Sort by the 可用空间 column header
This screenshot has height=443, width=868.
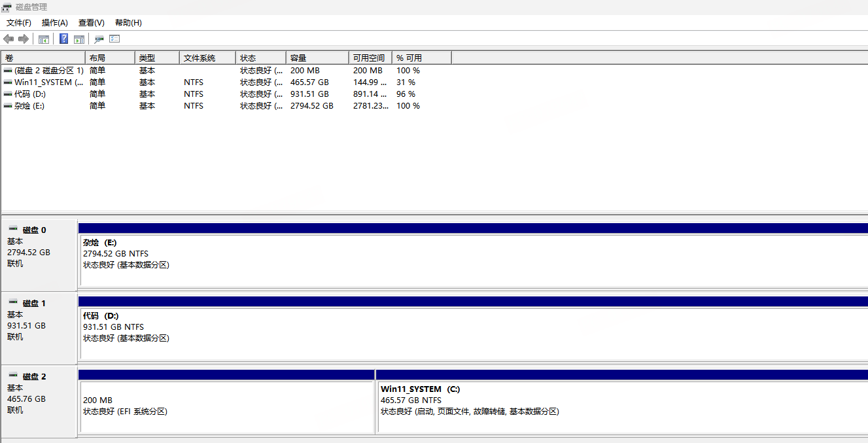(x=370, y=58)
